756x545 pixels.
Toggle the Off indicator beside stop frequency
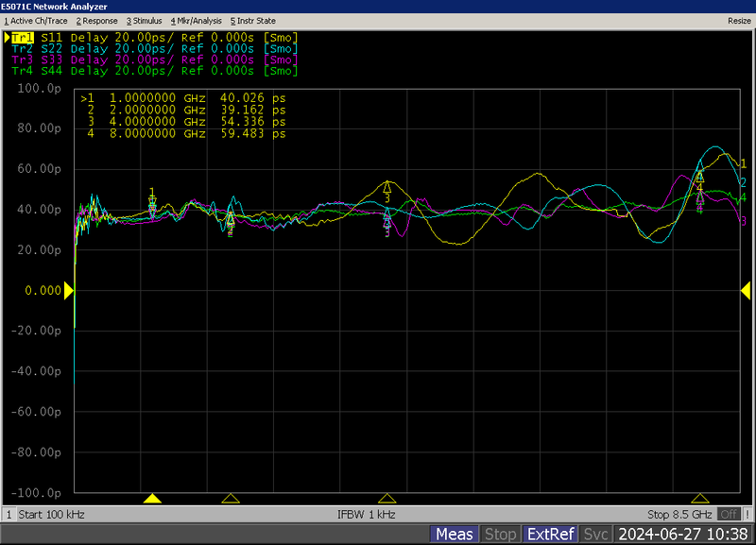point(728,515)
